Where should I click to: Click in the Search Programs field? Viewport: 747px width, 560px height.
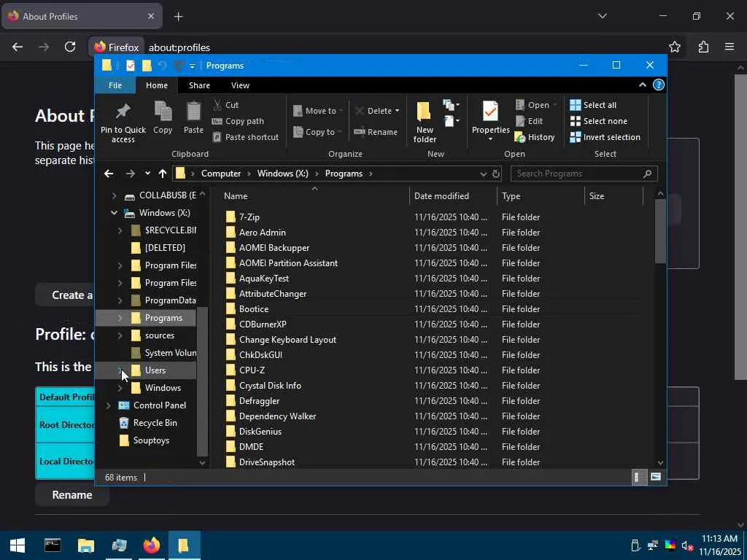coord(576,174)
